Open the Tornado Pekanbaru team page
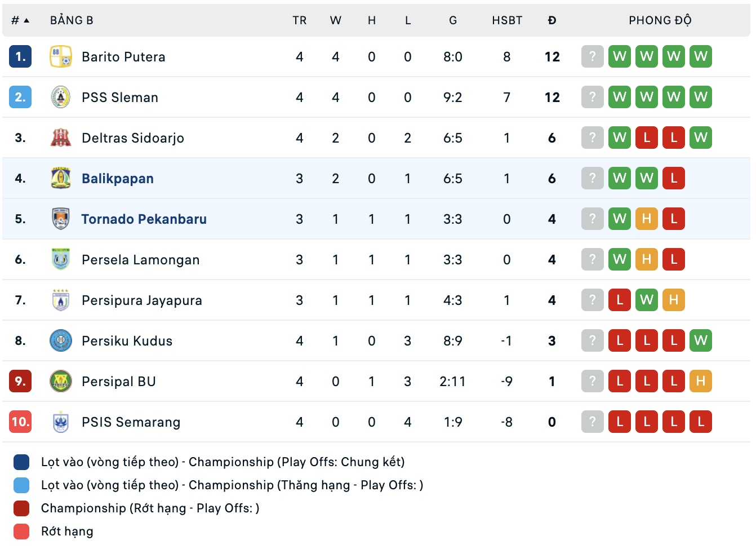Viewport: 756px width, 549px height. pyautogui.click(x=144, y=219)
